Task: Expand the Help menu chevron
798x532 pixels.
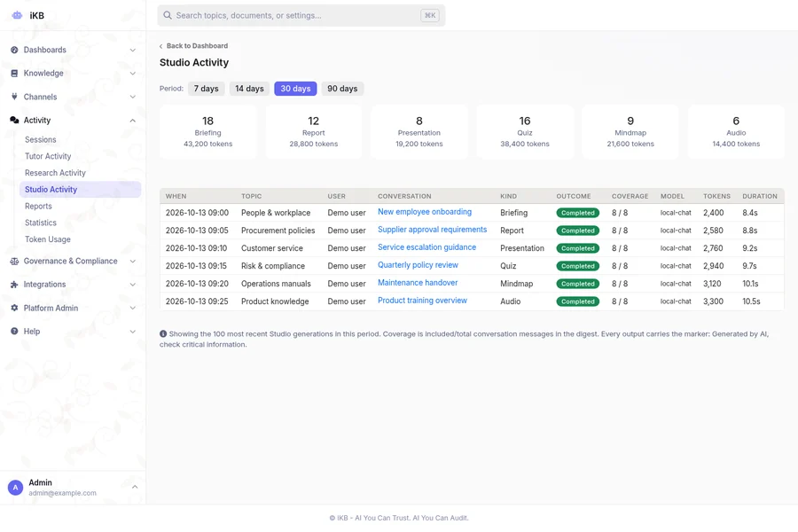Action: click(133, 332)
